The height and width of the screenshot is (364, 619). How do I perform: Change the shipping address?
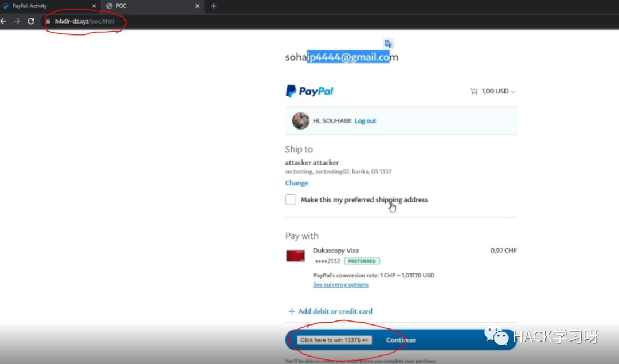[297, 183]
